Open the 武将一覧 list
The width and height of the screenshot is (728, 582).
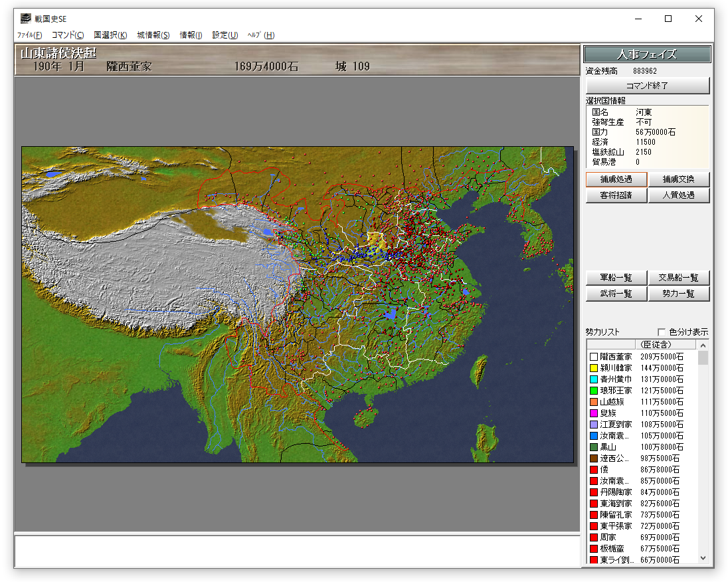(x=616, y=294)
